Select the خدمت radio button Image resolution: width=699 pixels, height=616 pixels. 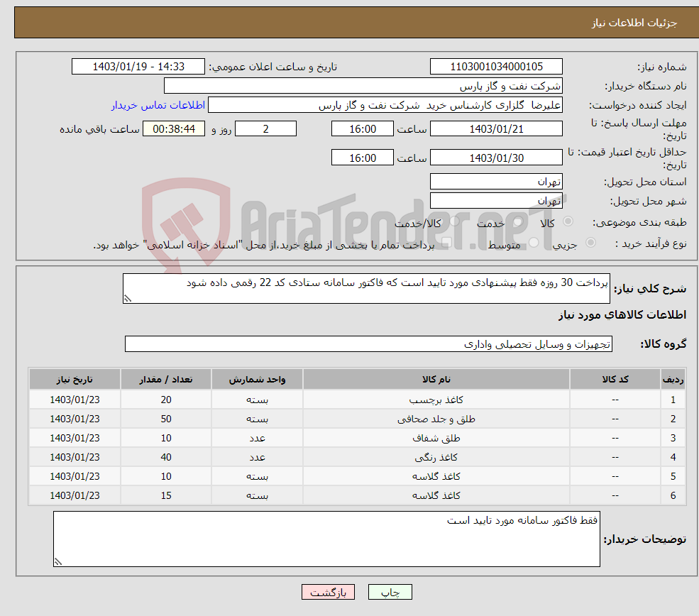pyautogui.click(x=517, y=221)
